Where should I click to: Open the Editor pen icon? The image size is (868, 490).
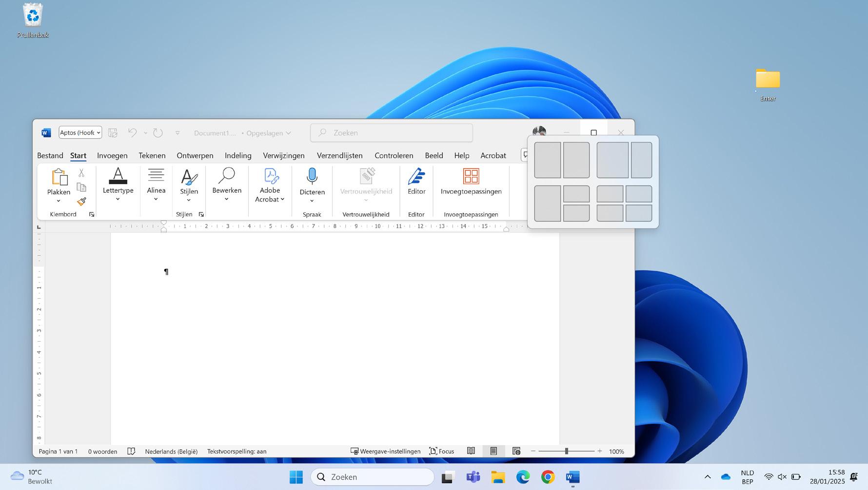[x=416, y=176]
